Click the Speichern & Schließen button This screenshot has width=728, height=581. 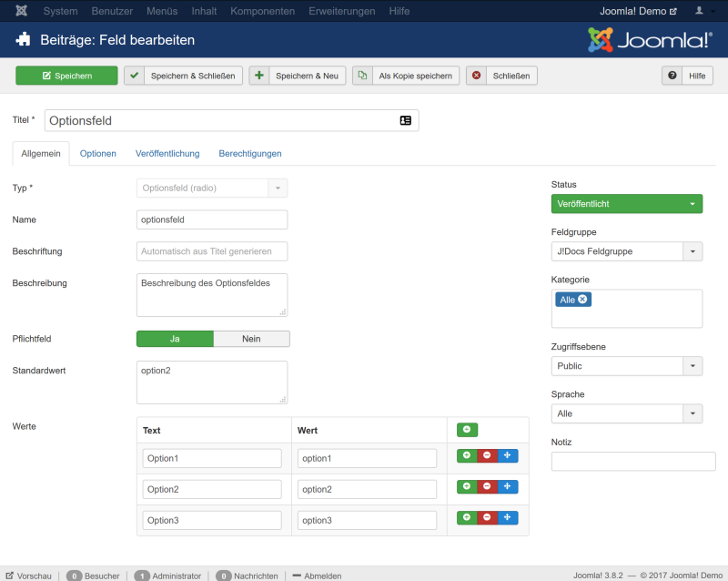coord(184,76)
